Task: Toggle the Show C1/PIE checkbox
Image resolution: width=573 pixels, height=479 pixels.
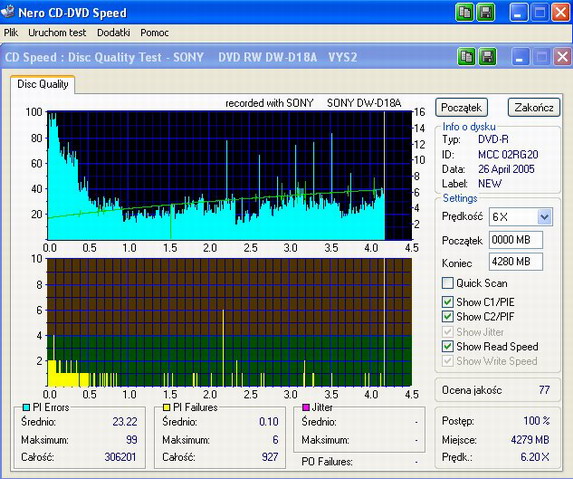Action: 447,302
